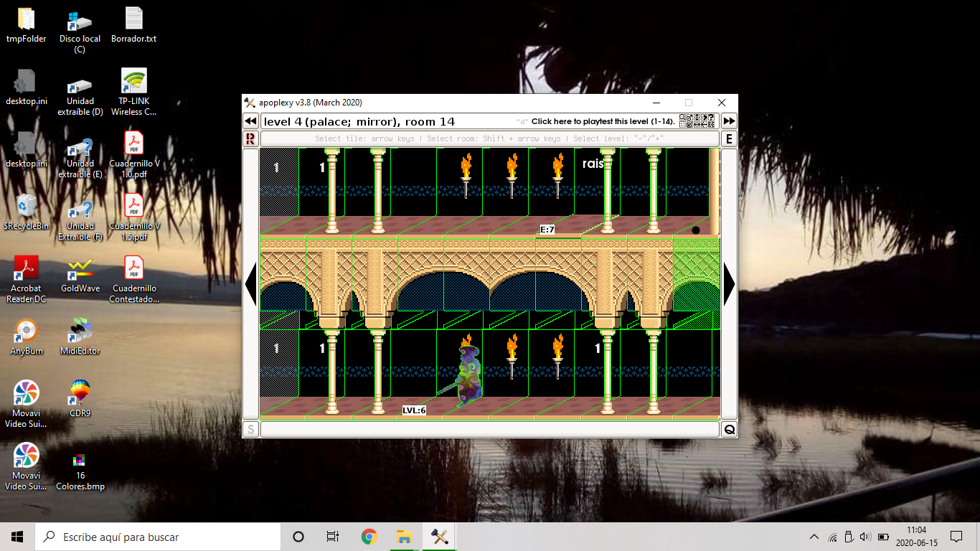The height and width of the screenshot is (551, 980).
Task: Open File Explorer from taskbar
Action: 404,537
